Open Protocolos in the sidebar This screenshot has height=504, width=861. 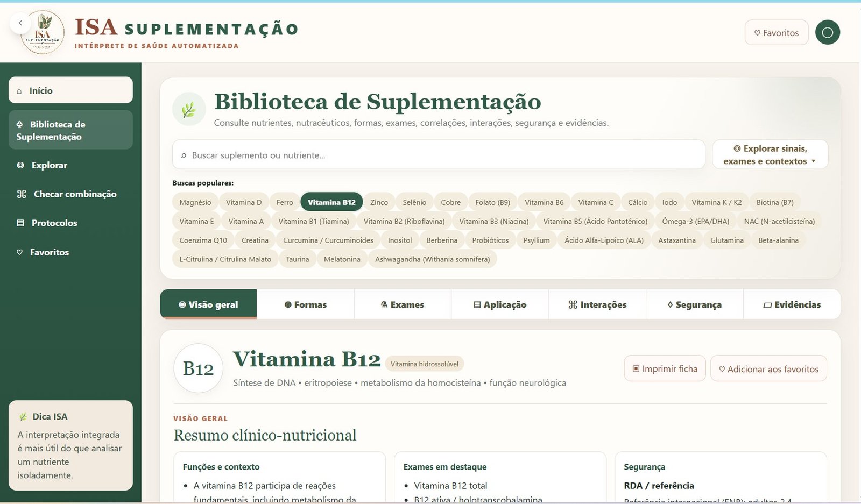[70, 223]
